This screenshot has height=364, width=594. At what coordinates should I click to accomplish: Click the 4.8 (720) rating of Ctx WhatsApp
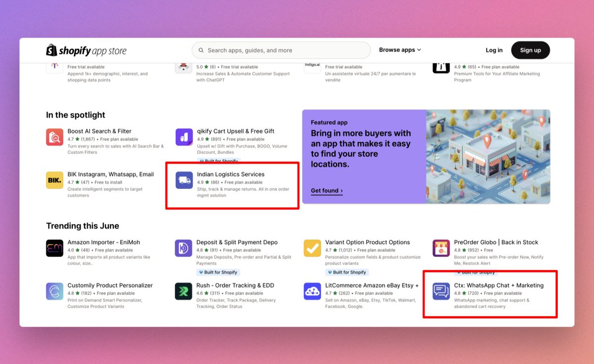466,293
